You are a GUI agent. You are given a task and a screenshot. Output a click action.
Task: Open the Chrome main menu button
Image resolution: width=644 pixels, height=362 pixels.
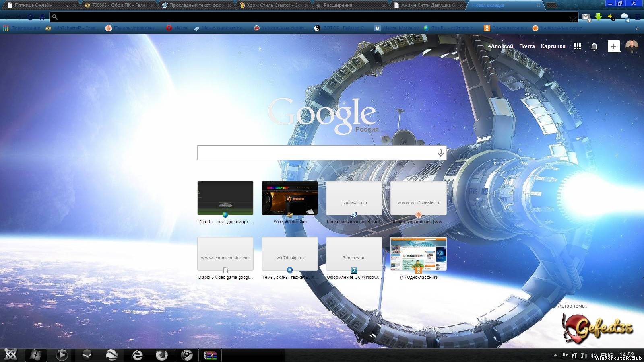[x=638, y=17]
